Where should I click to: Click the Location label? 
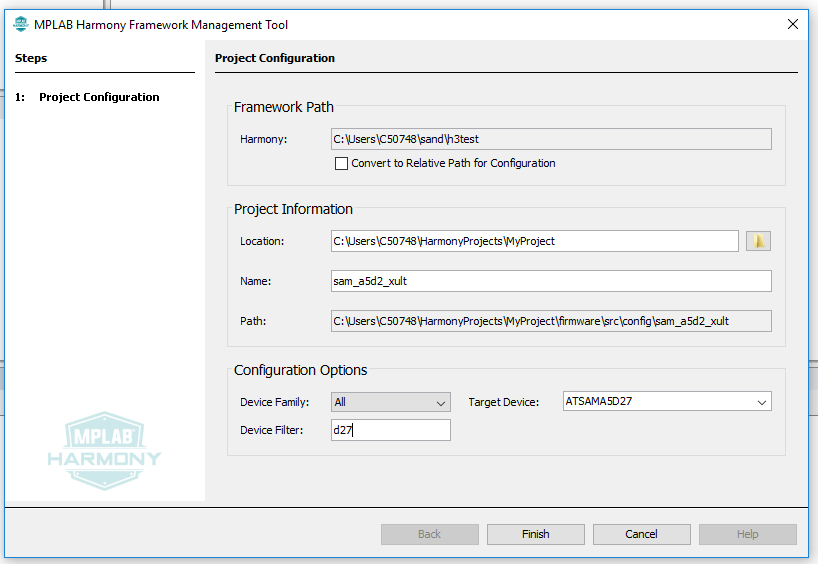tap(262, 241)
